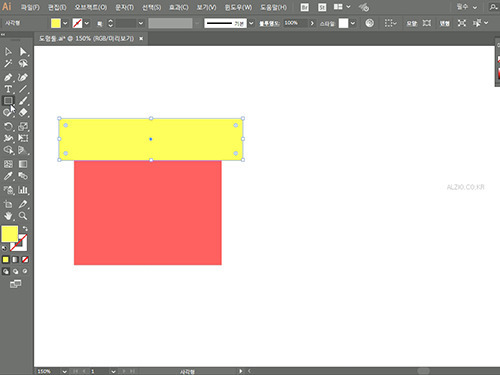Open the stroke weight dropdown
Image resolution: width=500 pixels, height=375 pixels.
coord(141,23)
